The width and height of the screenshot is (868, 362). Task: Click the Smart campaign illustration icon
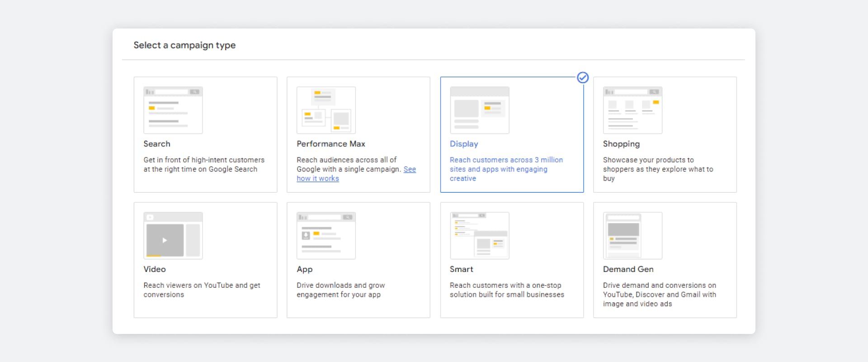click(480, 235)
